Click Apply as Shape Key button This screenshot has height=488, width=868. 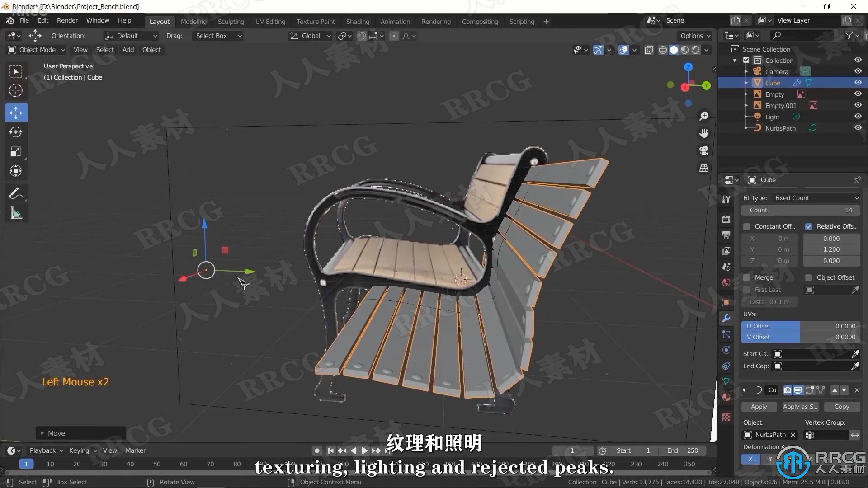(799, 406)
